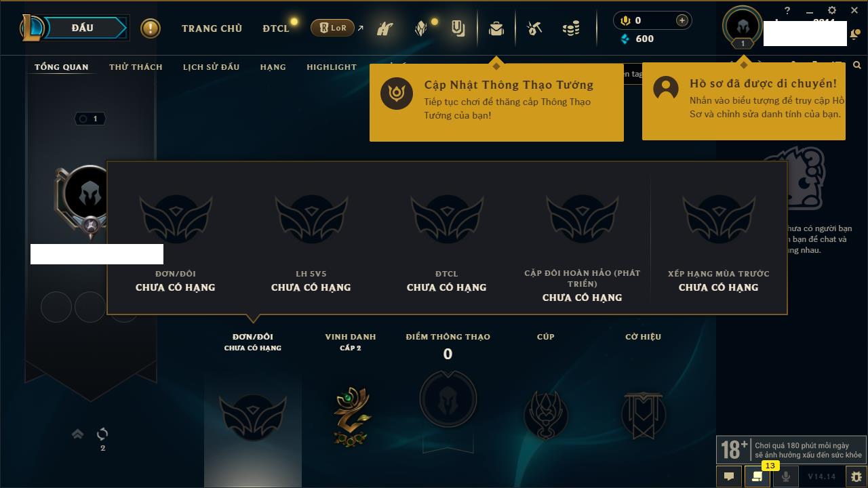Screen dimensions: 868x488
Task: Switch to the LỊCH SỬ ĐẤU tab
Action: click(211, 66)
